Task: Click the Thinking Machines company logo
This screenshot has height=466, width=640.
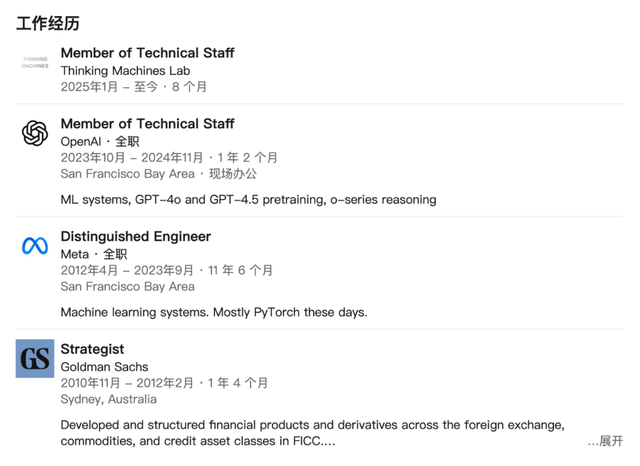Action: coord(35,62)
